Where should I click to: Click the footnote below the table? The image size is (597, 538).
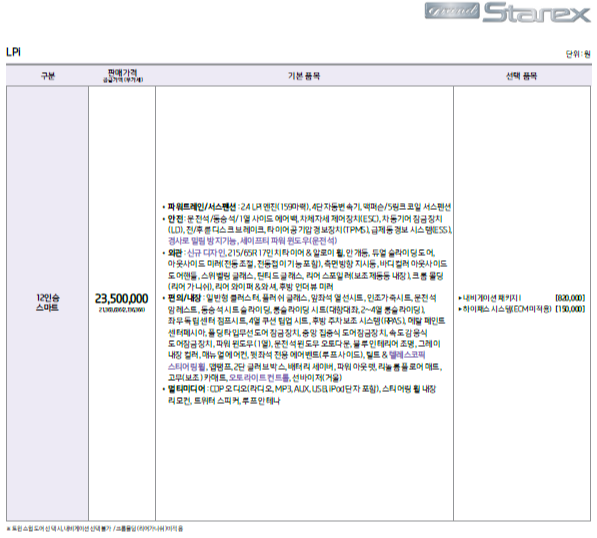click(x=95, y=528)
